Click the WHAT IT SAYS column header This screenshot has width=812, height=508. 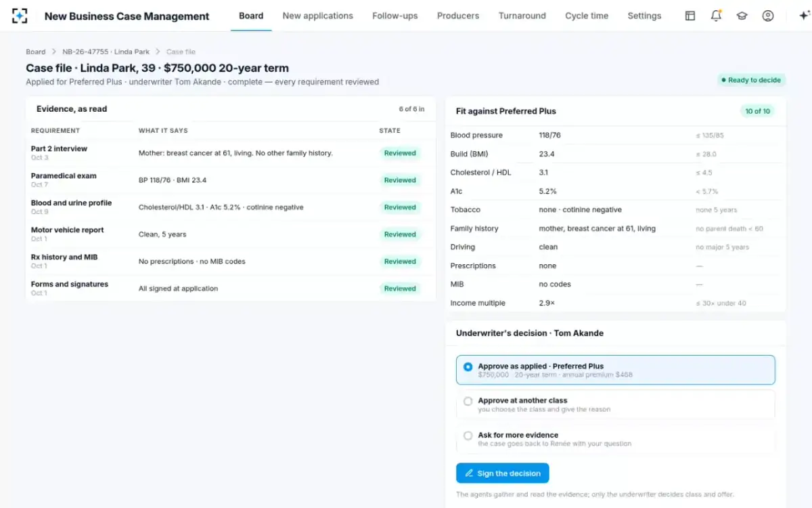pos(163,131)
